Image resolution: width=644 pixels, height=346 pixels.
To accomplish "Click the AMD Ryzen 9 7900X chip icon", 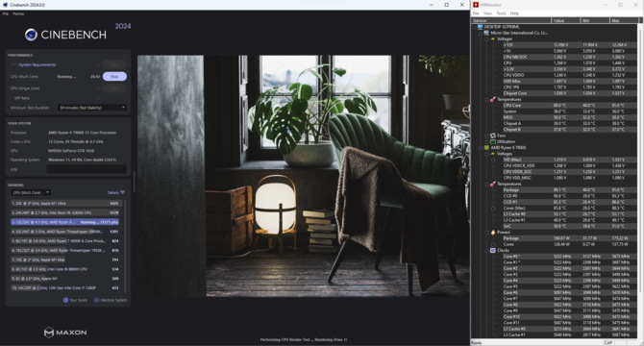I will click(x=486, y=148).
